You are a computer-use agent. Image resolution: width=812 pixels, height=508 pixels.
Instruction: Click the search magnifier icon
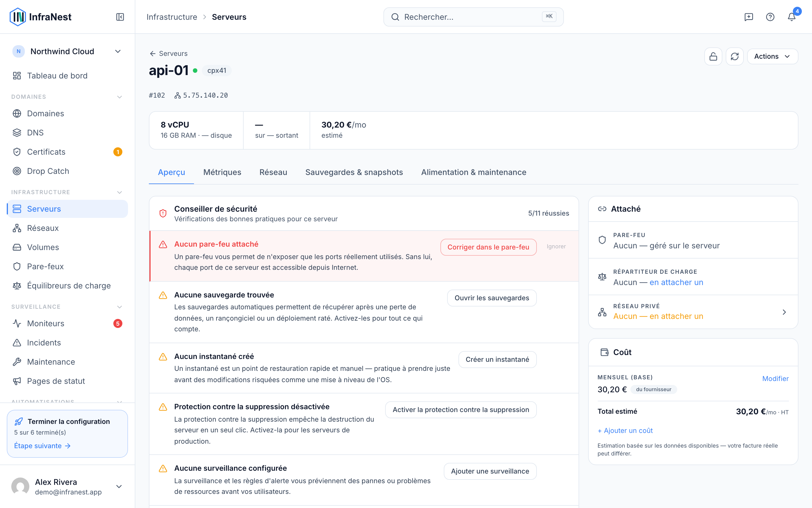[x=395, y=17]
